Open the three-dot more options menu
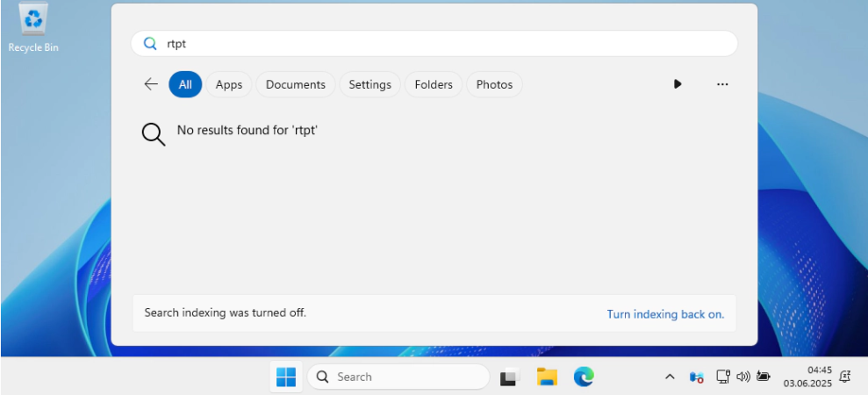Viewport: 868px width, 395px height. point(722,84)
